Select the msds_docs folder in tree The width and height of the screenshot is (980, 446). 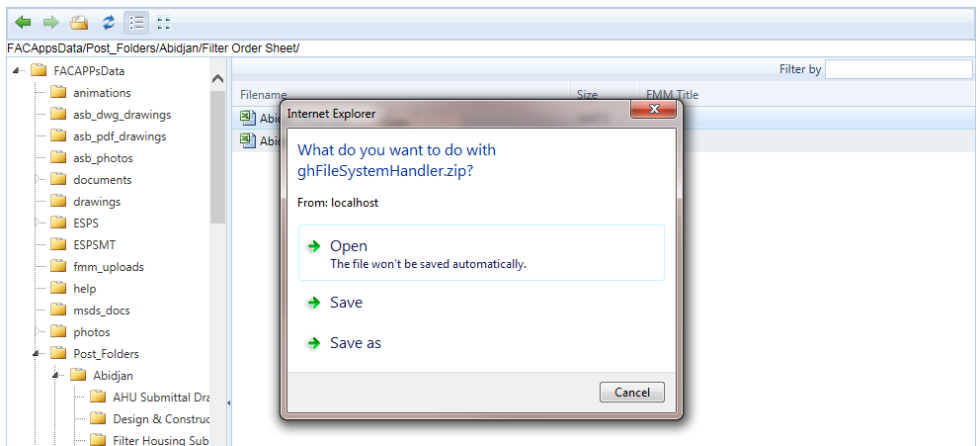pyautogui.click(x=101, y=311)
